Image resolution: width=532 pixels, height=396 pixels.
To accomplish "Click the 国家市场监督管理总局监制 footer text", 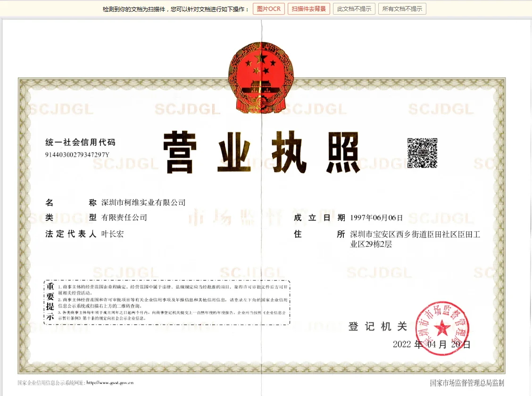I will pos(467,383).
